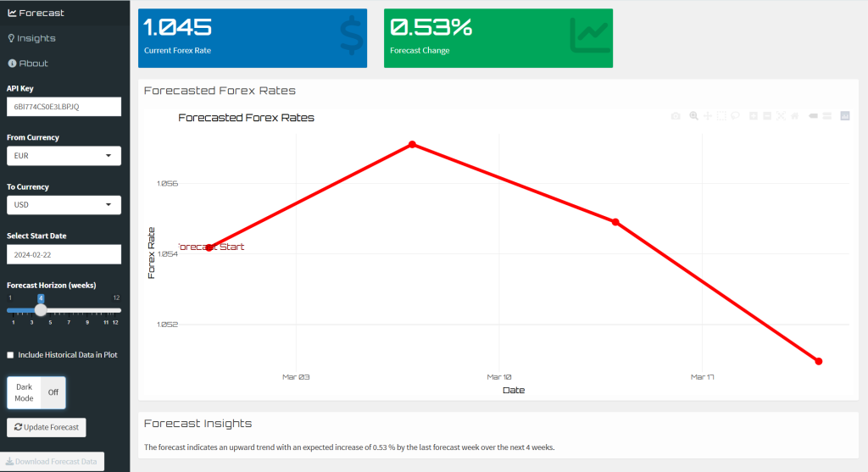Toggle the Dark Mode switch
868x472 pixels.
pyautogui.click(x=36, y=393)
